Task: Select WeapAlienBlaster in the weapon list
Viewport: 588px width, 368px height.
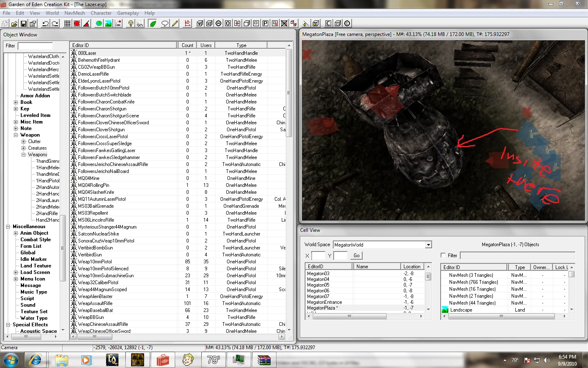Action: pos(178,296)
